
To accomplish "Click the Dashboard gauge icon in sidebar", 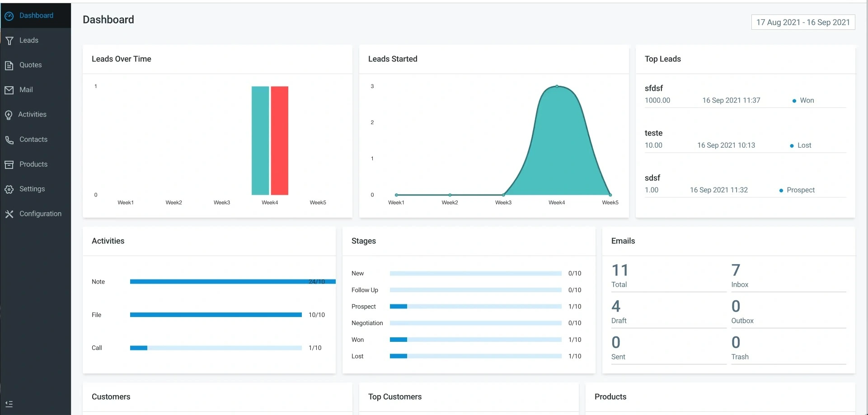I will (9, 16).
